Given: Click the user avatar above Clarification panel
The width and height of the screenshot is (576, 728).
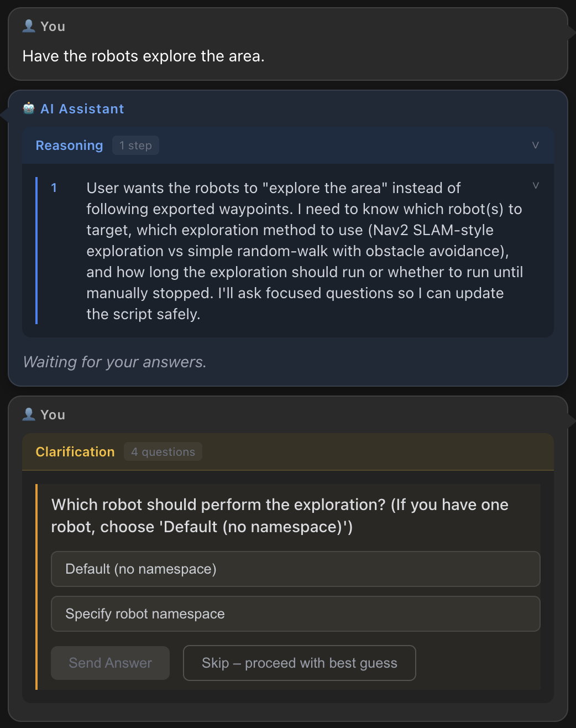Looking at the screenshot, I should pos(29,414).
